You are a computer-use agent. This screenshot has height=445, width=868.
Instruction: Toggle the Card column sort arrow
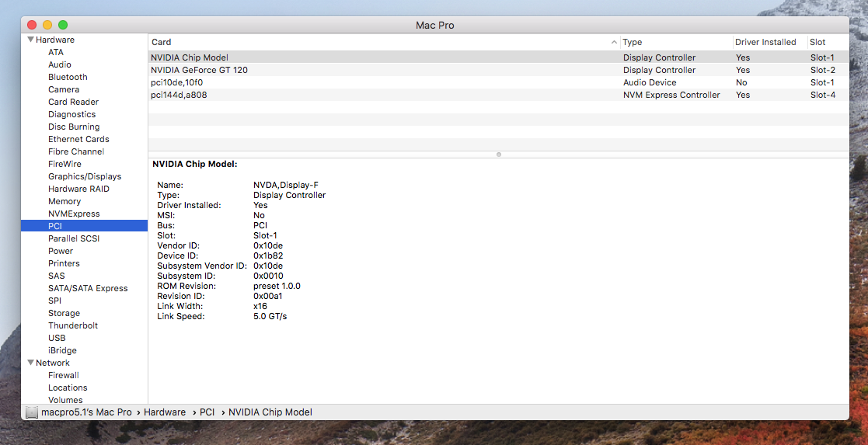(x=614, y=43)
